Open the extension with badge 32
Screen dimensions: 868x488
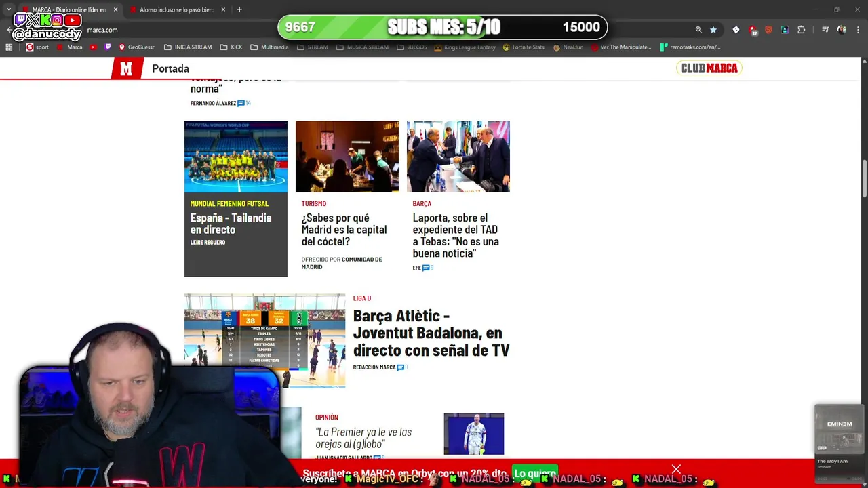(x=752, y=30)
